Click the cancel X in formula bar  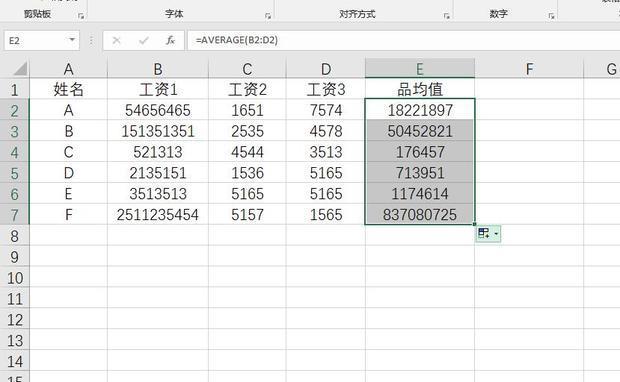pyautogui.click(x=117, y=40)
